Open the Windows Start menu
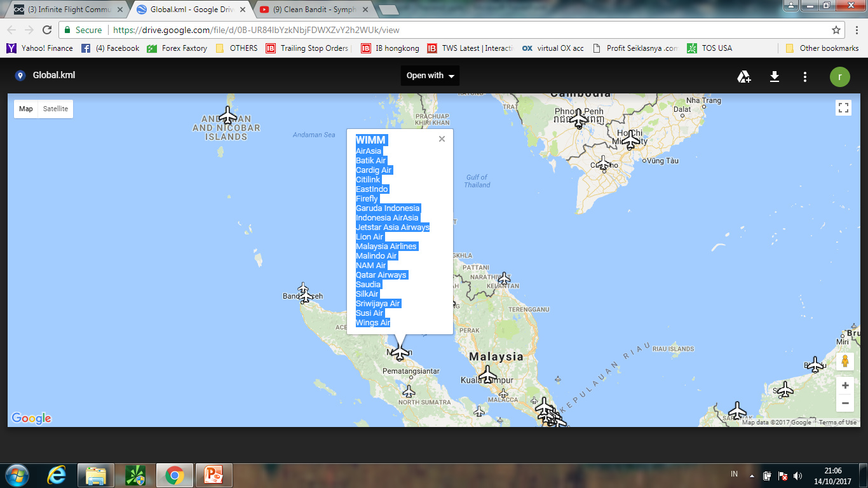The image size is (868, 488). click(17, 475)
